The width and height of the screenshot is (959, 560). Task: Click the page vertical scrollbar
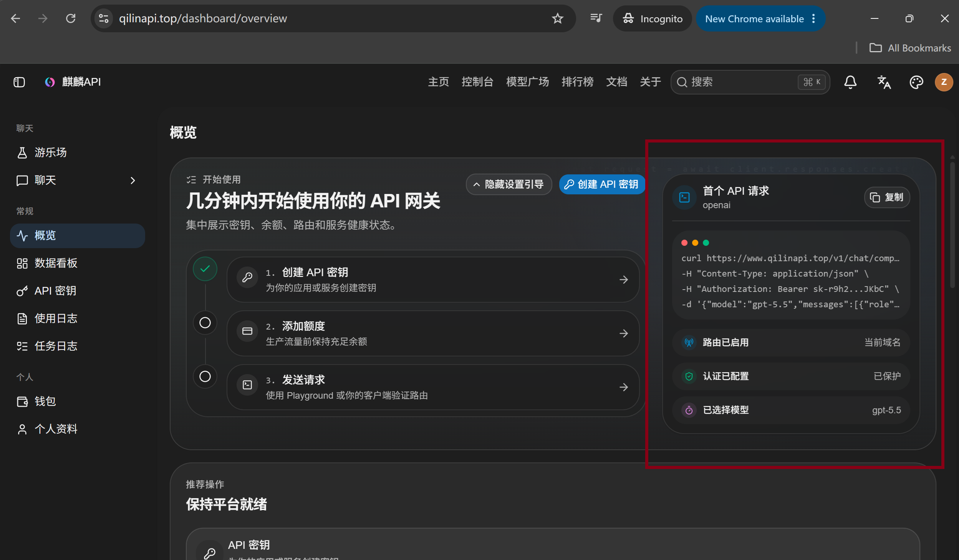coord(952,225)
